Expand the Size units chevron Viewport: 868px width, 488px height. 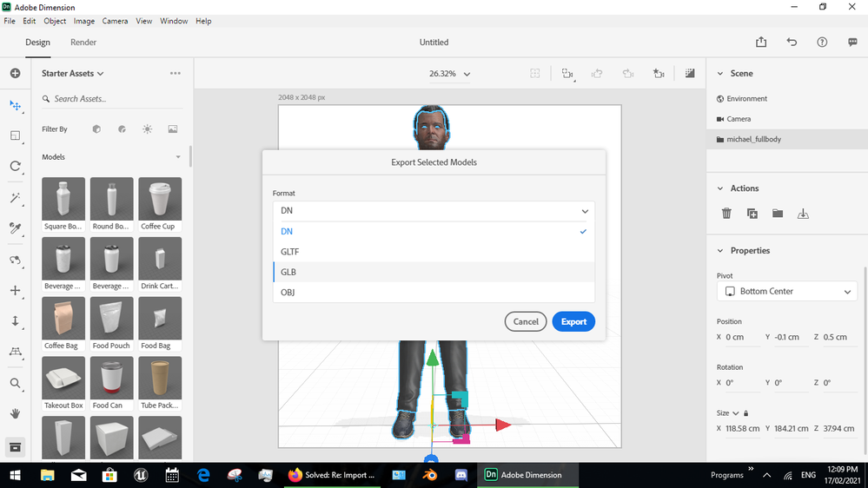[736, 413]
